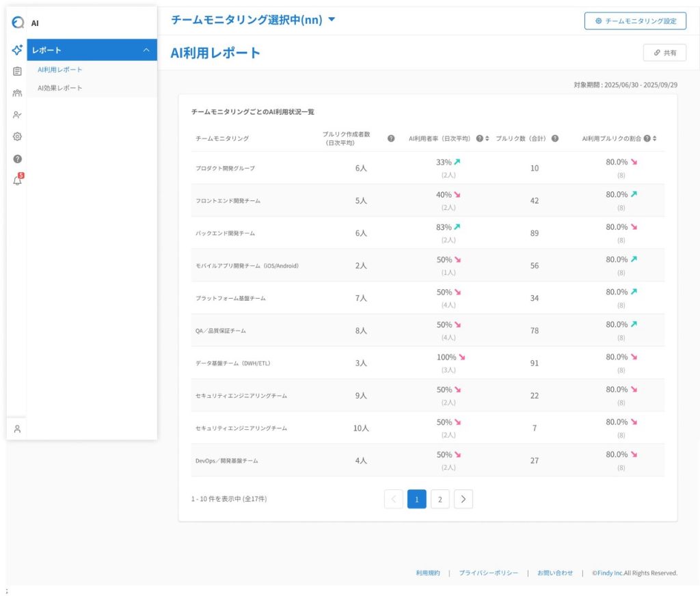This screenshot has width=700, height=596.
Task: Go to next page with right chevron
Action: click(x=463, y=499)
